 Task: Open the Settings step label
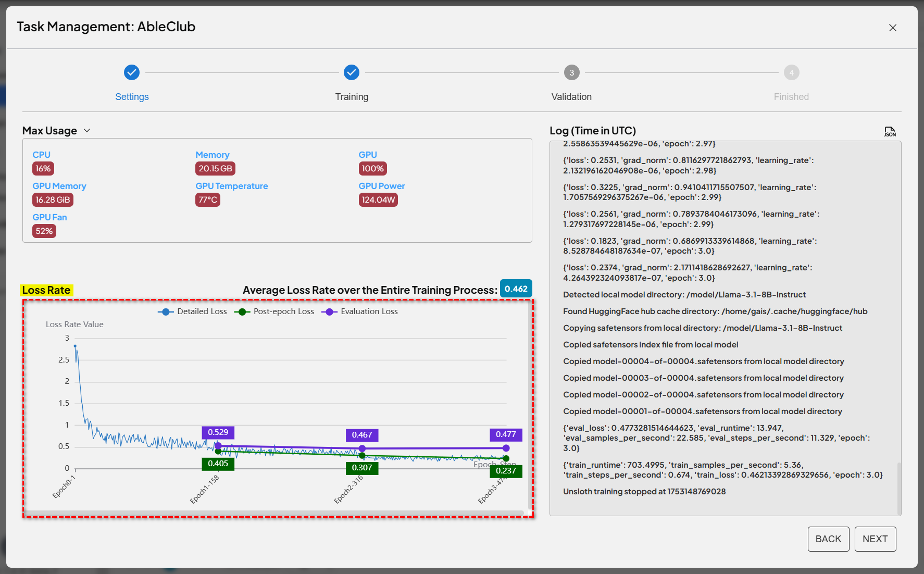tap(132, 97)
